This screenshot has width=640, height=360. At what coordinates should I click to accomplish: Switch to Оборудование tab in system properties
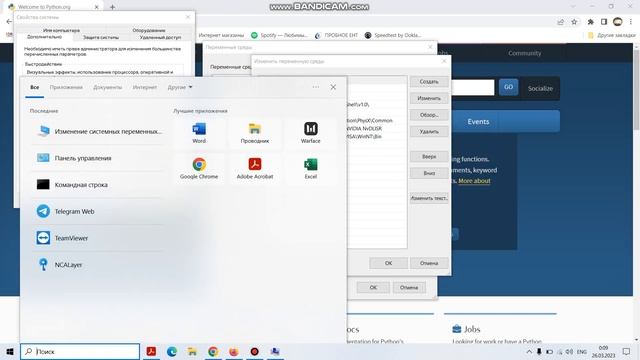click(149, 30)
